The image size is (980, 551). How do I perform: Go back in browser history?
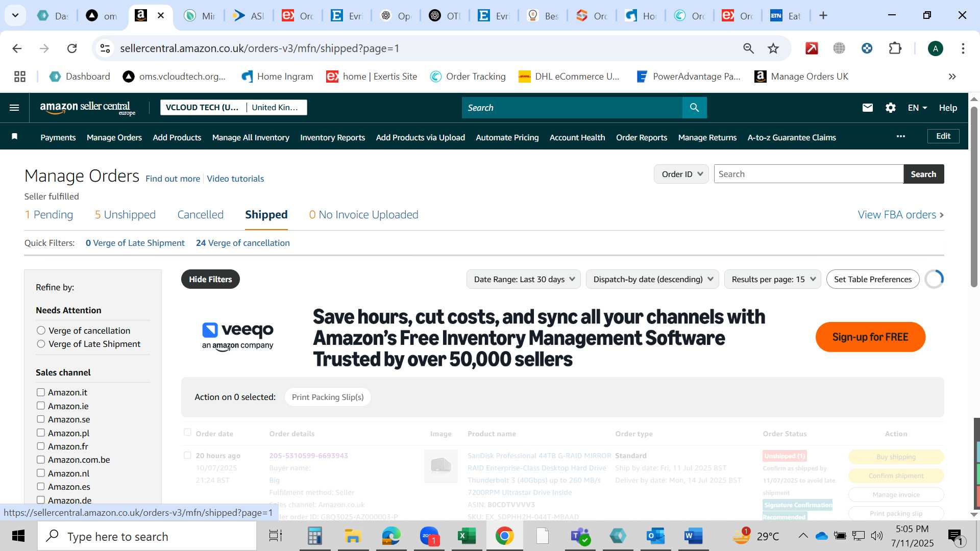[17, 48]
